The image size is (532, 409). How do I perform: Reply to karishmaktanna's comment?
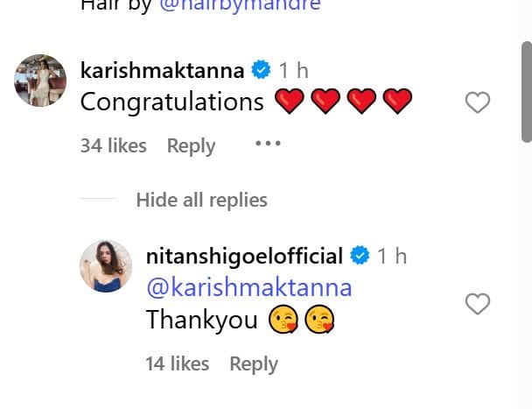[191, 146]
